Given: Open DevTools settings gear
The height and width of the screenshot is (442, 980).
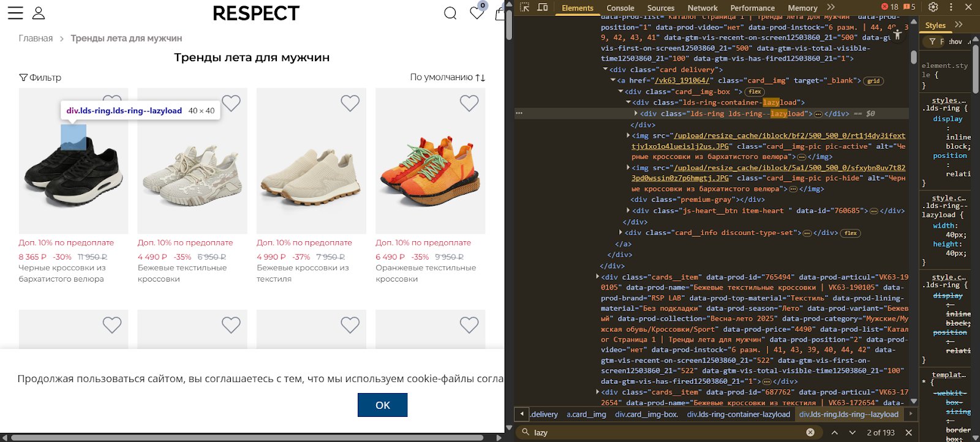Looking at the screenshot, I should pyautogui.click(x=933, y=7).
